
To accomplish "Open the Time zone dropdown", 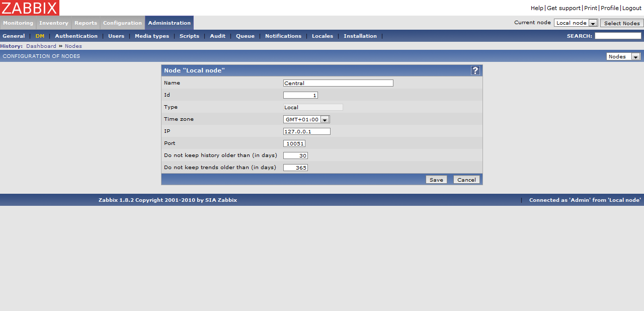I will click(x=306, y=119).
